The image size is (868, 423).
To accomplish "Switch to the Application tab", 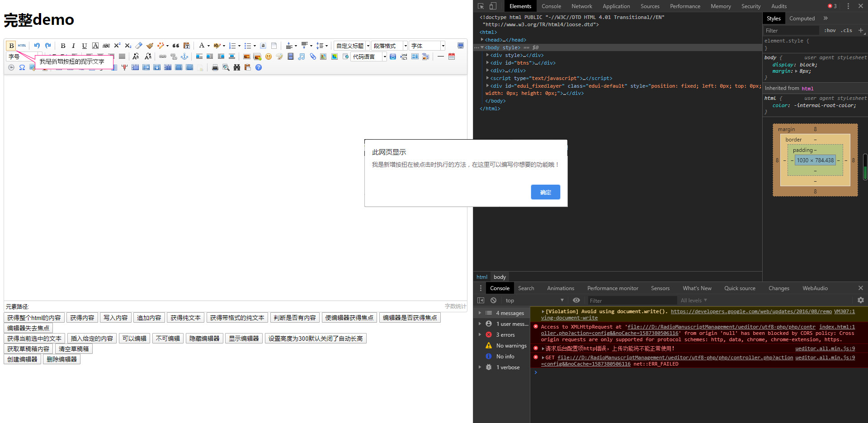I will [x=616, y=6].
